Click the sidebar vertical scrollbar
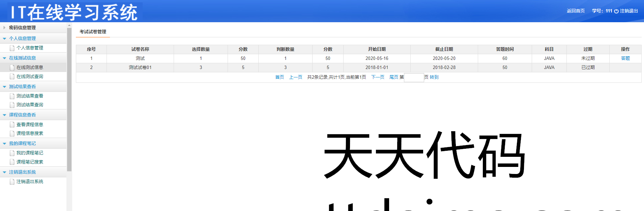644x211 pixels. (x=69, y=101)
